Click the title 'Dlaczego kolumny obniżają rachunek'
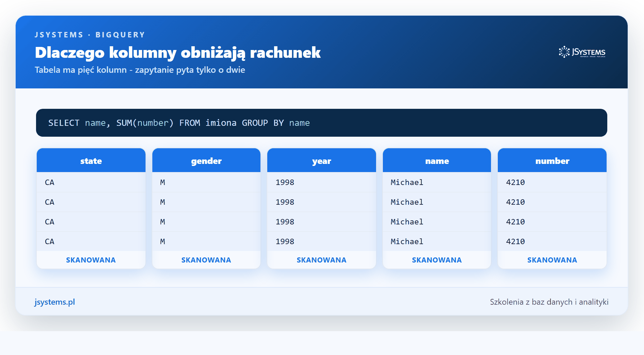 coord(178,53)
